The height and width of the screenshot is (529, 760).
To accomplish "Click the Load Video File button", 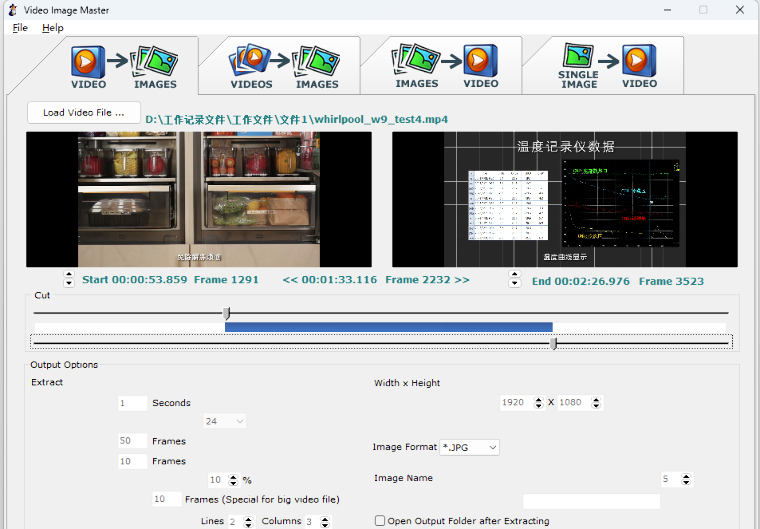I will tap(84, 112).
